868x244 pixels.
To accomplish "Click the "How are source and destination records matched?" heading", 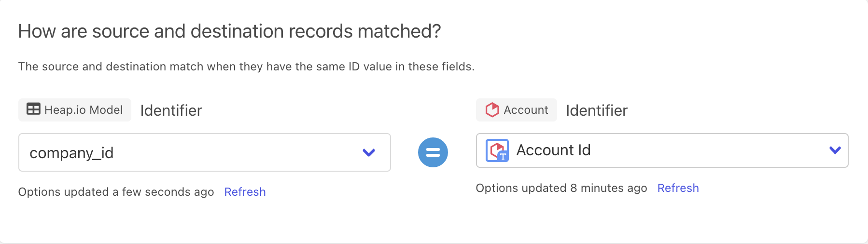I will click(x=229, y=31).
